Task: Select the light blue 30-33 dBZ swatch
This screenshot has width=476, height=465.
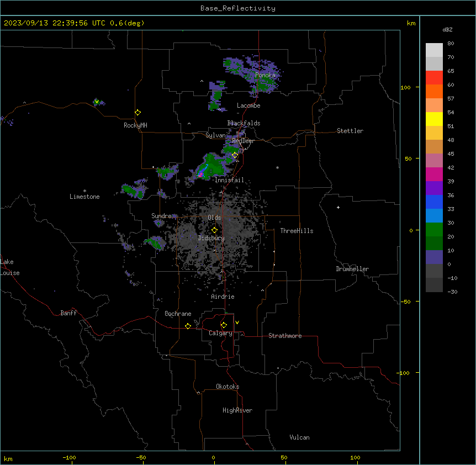Action: 434,216
